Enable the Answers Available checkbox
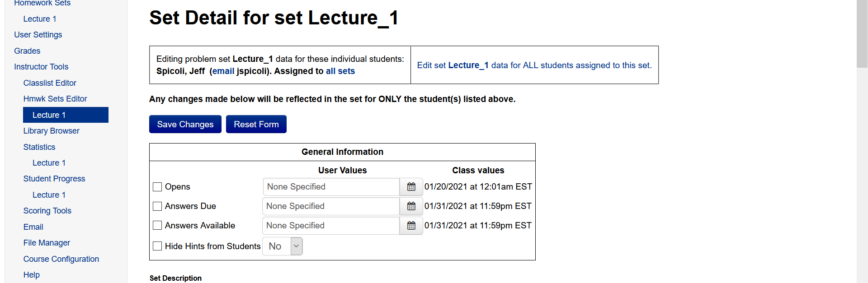 click(x=157, y=225)
